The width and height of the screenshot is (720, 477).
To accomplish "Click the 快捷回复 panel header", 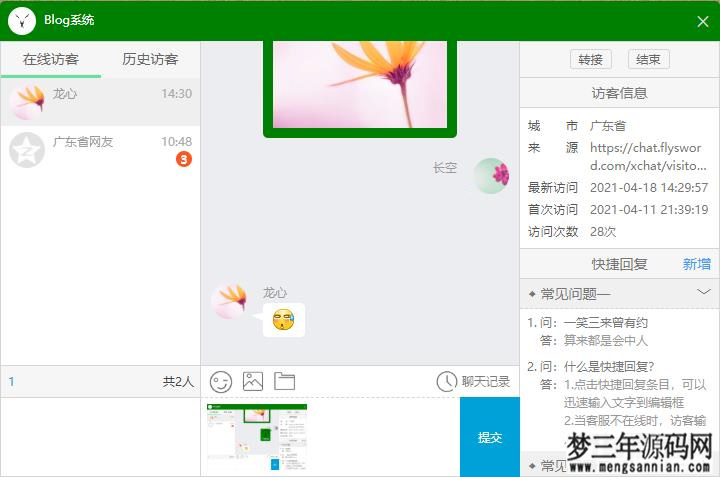I will (619, 264).
